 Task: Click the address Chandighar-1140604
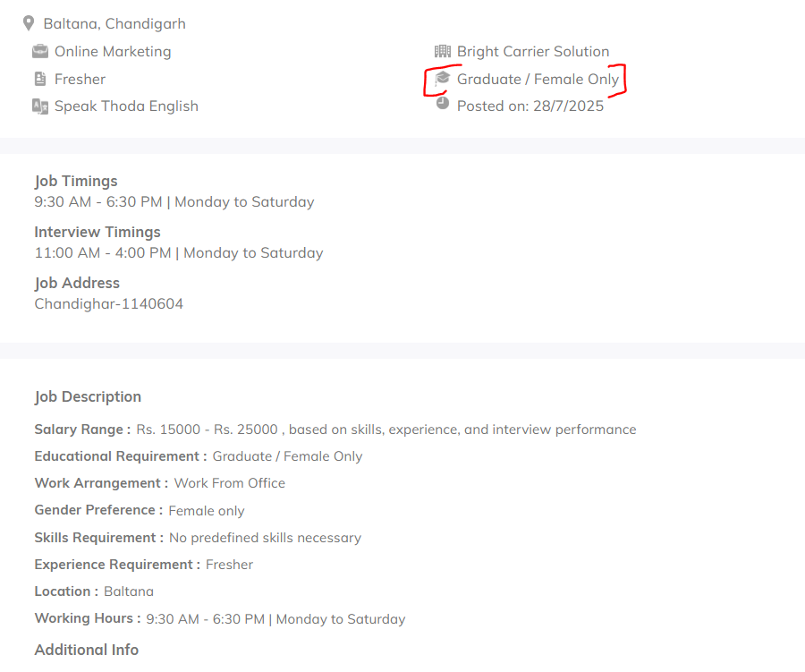click(x=109, y=304)
